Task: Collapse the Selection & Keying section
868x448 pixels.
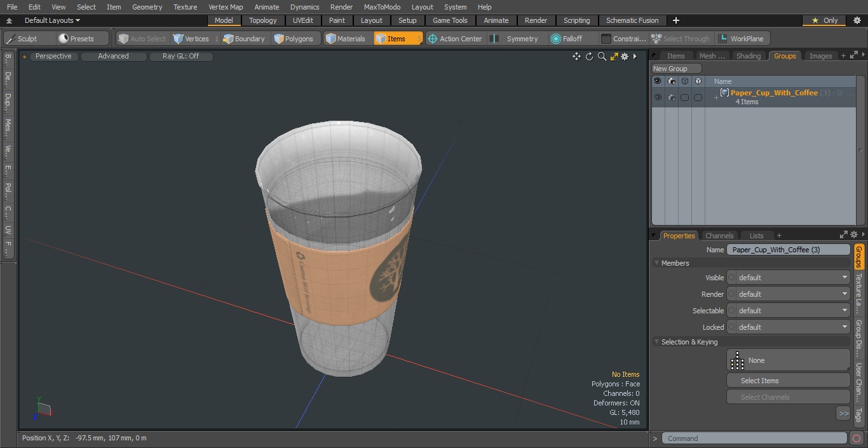Action: [x=656, y=342]
